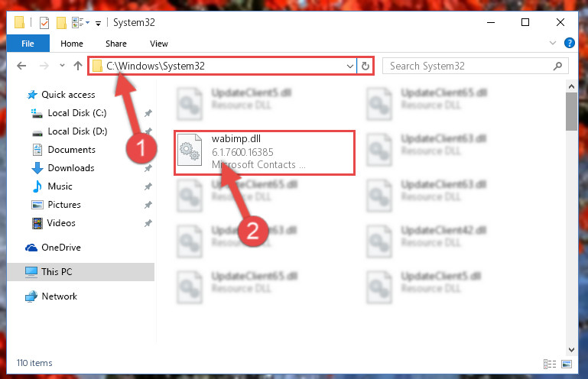The height and width of the screenshot is (379, 588).
Task: Switch to the View ribbon tab
Action: [159, 44]
